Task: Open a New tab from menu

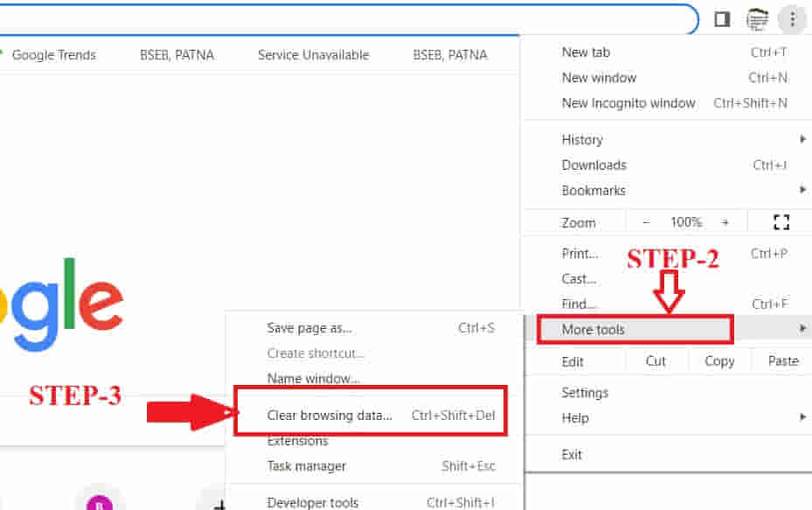Action: 668,52
